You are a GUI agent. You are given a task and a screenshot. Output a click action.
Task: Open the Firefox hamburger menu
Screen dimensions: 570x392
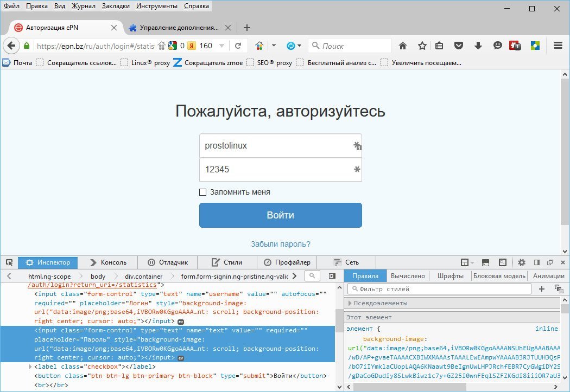(x=558, y=46)
